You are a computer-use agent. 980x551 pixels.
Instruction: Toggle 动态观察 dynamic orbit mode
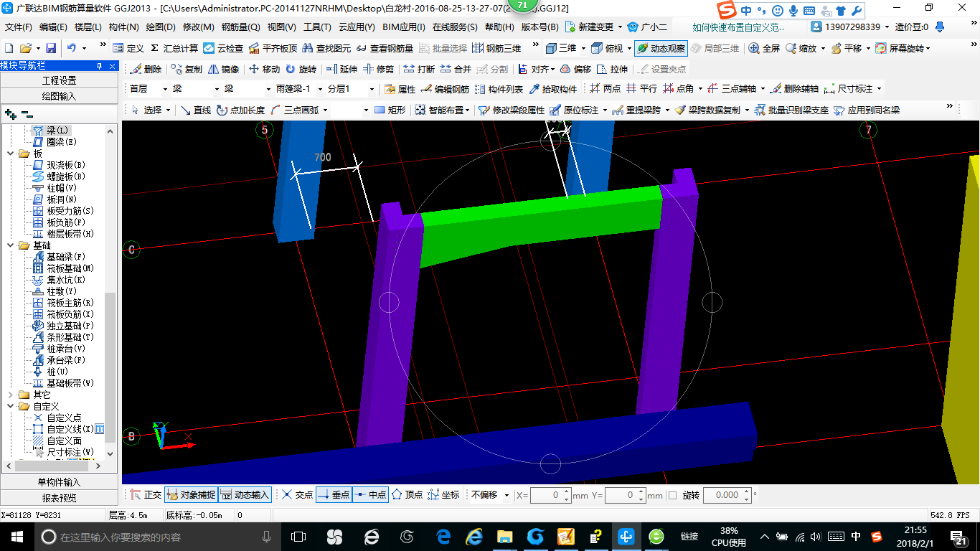tap(661, 48)
